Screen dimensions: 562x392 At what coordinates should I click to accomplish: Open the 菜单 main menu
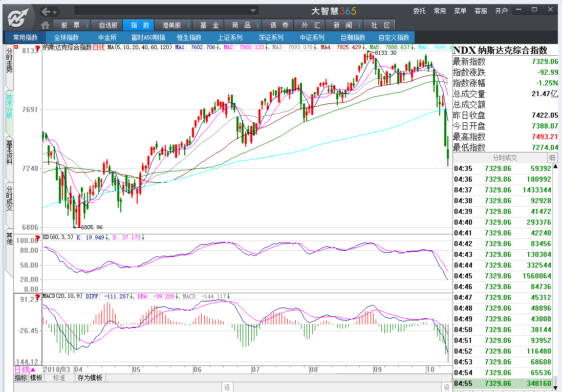[460, 11]
